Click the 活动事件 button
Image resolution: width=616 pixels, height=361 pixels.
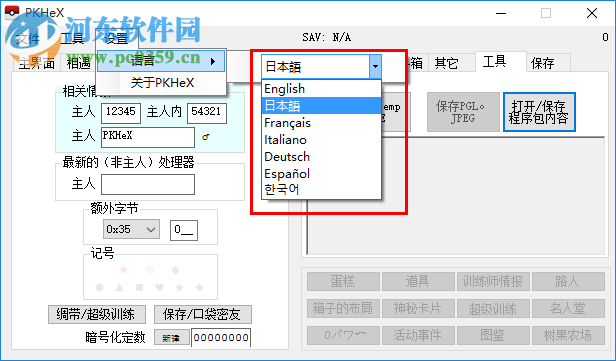click(x=418, y=335)
